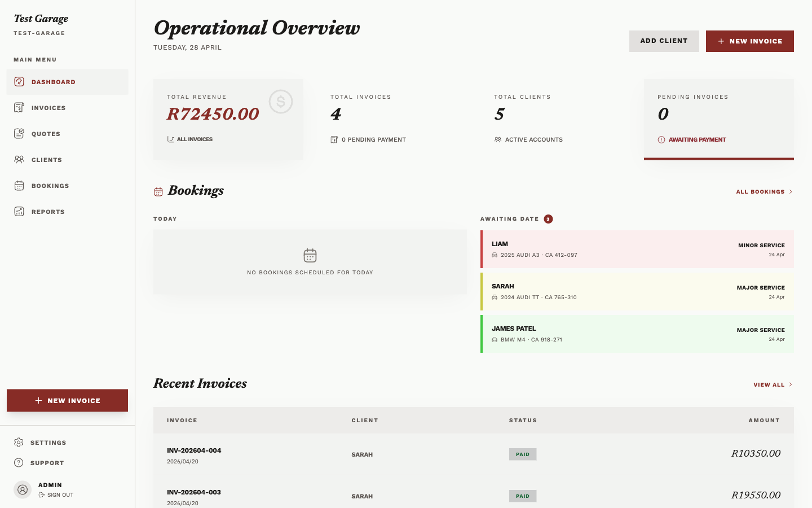Open James Patel's Major Service booking card
The height and width of the screenshot is (508, 812).
pos(637,334)
